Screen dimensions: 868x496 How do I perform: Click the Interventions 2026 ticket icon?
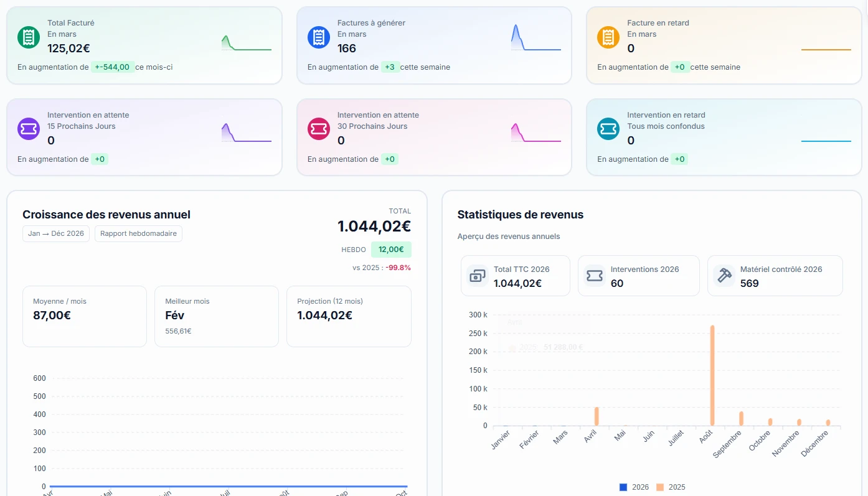click(x=595, y=276)
